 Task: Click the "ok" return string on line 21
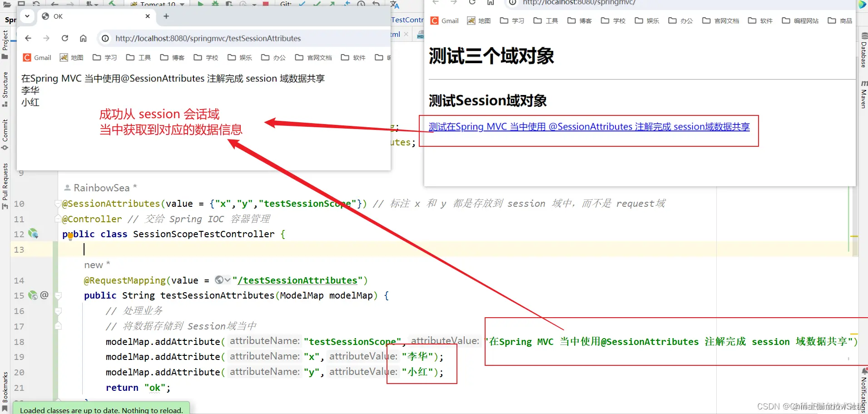pyautogui.click(x=154, y=388)
